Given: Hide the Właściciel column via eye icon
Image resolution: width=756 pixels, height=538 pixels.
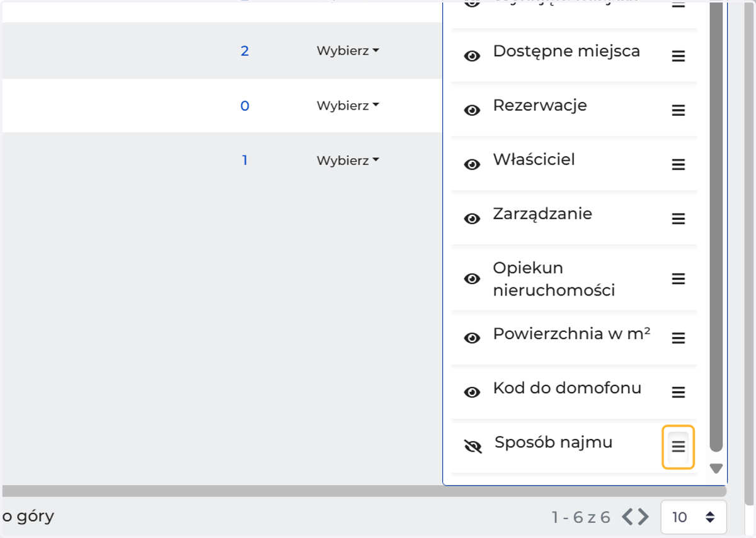Looking at the screenshot, I should click(472, 164).
